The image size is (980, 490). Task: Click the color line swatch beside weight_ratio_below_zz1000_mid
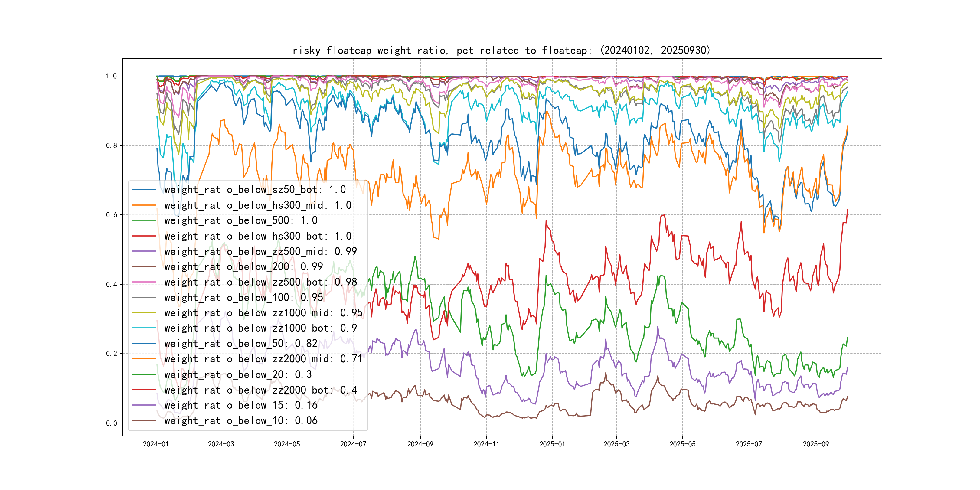144,313
